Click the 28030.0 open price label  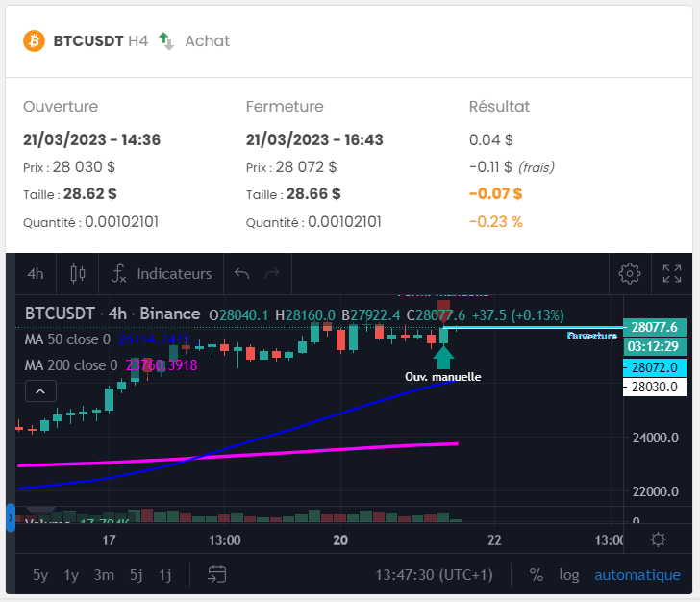[x=655, y=387]
